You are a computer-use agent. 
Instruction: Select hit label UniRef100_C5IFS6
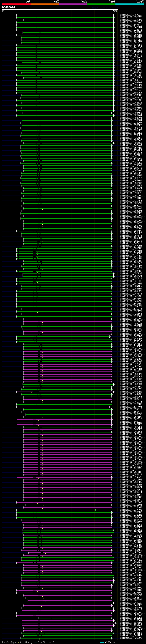click(131, 278)
